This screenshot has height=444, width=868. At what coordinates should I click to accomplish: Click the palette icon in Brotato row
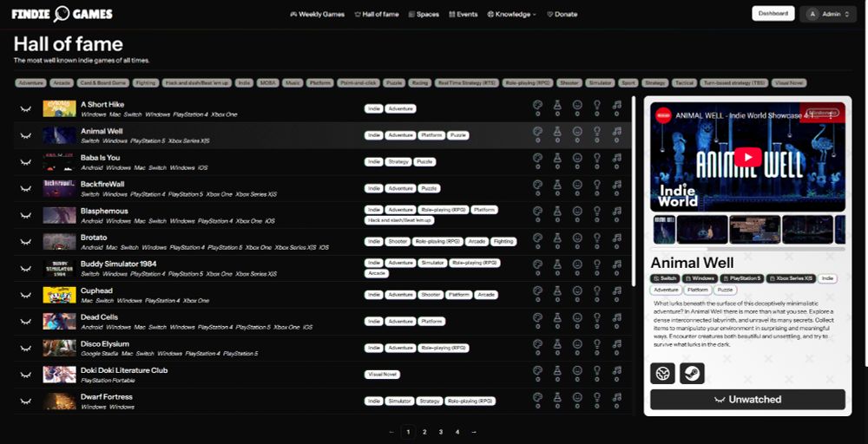(x=537, y=238)
